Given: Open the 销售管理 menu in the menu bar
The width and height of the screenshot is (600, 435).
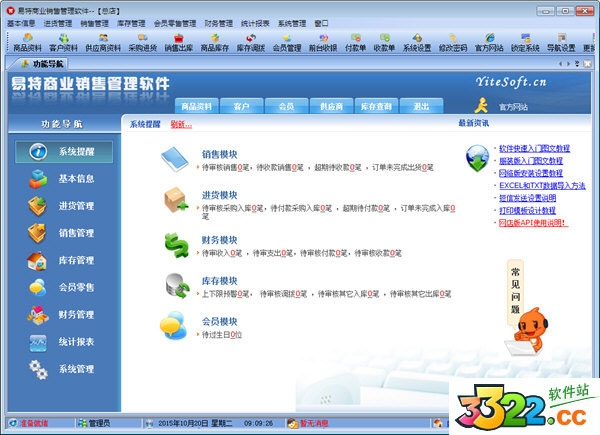Looking at the screenshot, I should tap(95, 23).
